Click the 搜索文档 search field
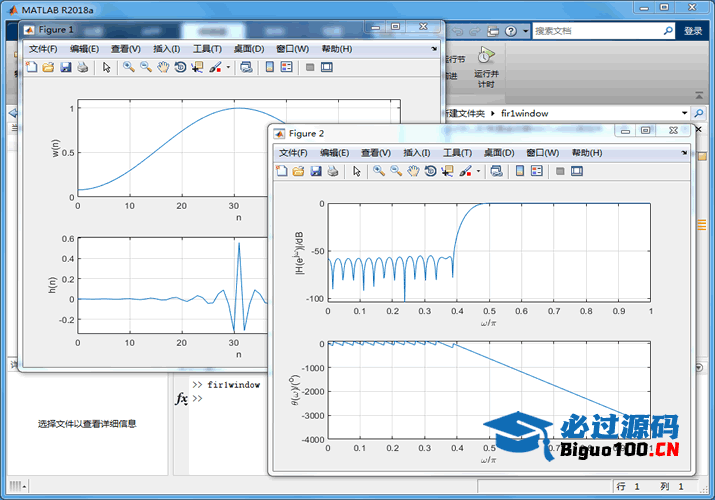The image size is (715, 500). (597, 31)
